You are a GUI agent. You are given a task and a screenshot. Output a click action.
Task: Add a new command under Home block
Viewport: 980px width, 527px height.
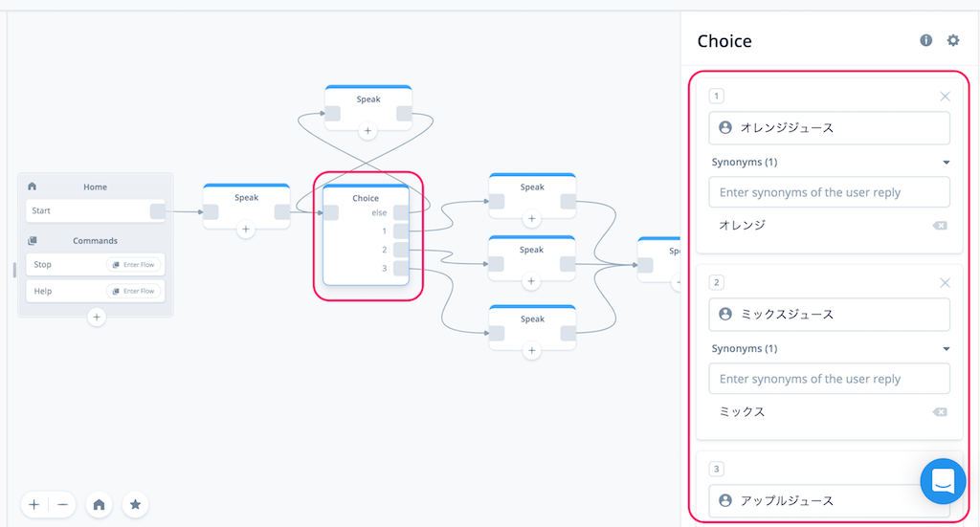point(97,318)
